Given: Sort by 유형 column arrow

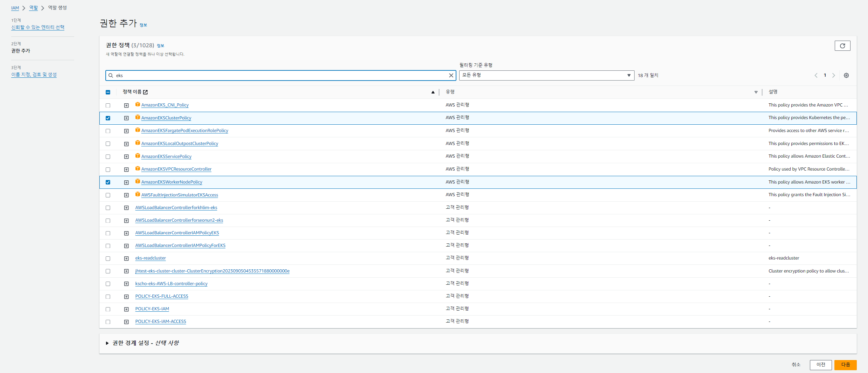Looking at the screenshot, I should point(756,92).
